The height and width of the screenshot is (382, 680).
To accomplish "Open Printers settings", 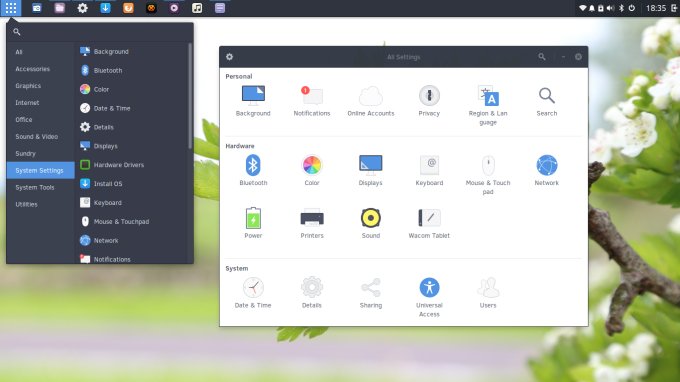I will click(312, 223).
